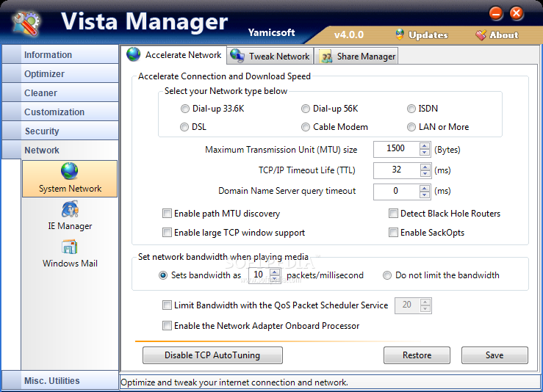543x392 pixels.
Task: Open the Windows Mail icon
Action: tap(70, 247)
